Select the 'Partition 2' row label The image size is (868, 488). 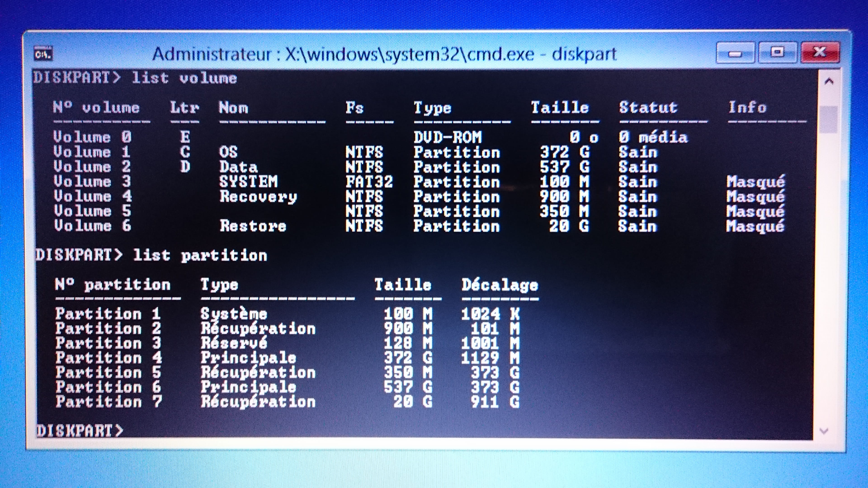pyautogui.click(x=108, y=328)
